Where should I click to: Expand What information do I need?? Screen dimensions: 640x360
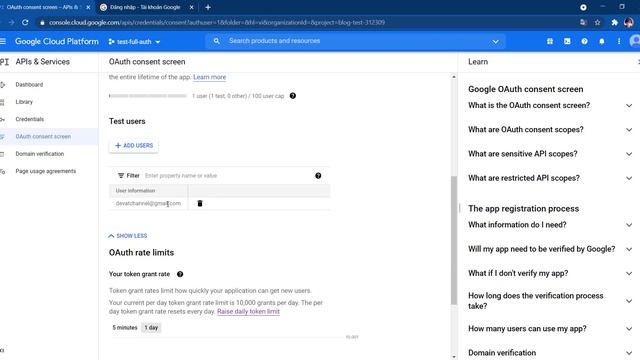pos(550,225)
